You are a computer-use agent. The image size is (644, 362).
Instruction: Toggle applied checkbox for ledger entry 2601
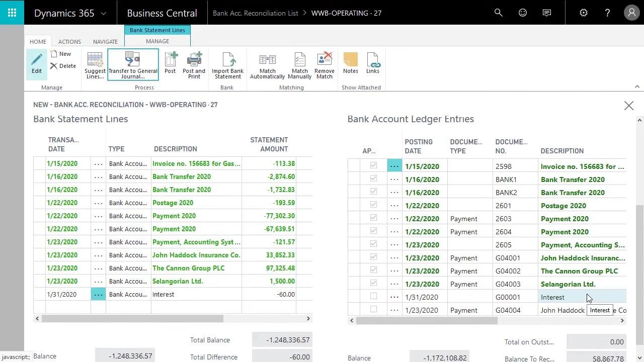(373, 205)
